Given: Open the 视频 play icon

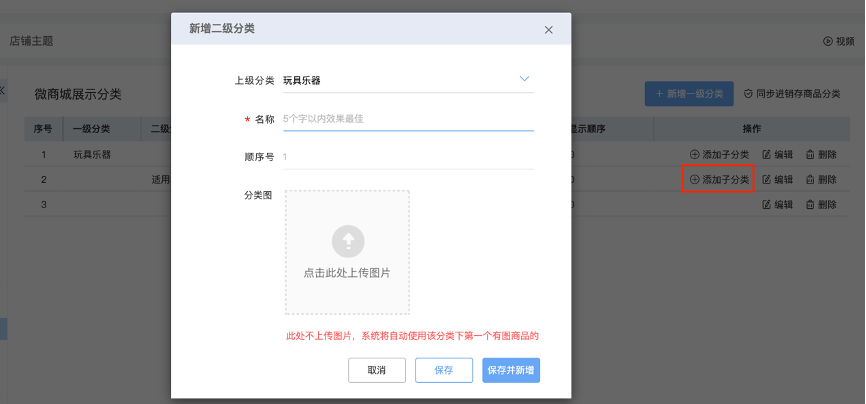Looking at the screenshot, I should 828,41.
